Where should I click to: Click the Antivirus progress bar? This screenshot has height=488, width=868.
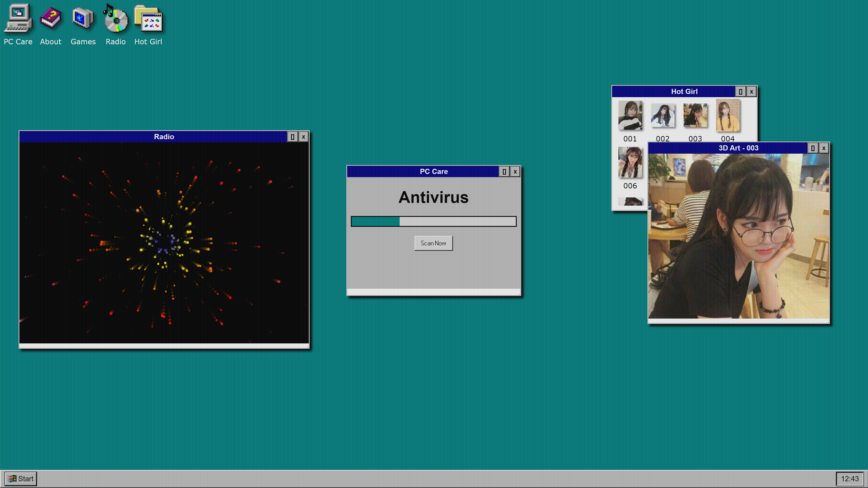click(433, 221)
